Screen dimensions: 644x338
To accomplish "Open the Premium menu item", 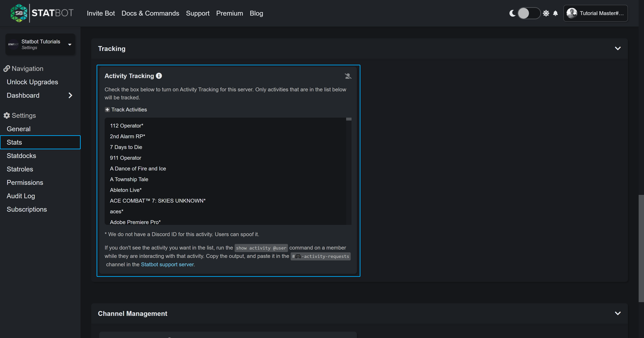I will click(229, 13).
